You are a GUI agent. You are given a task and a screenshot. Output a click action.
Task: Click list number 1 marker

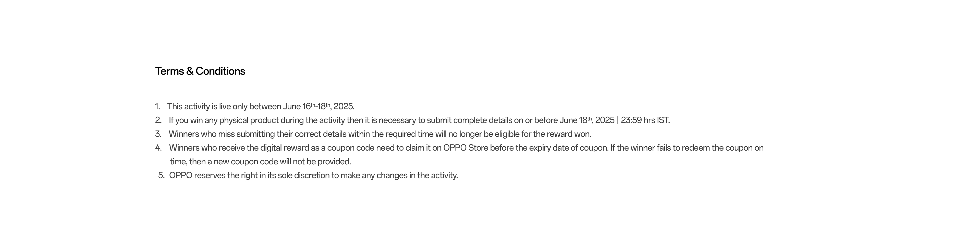click(x=157, y=107)
